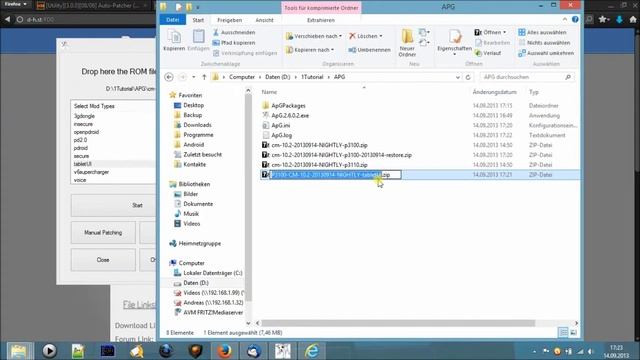Switch to details view icon in status bar
Image resolution: width=640 pixels, height=360 pixels.
[563, 333]
